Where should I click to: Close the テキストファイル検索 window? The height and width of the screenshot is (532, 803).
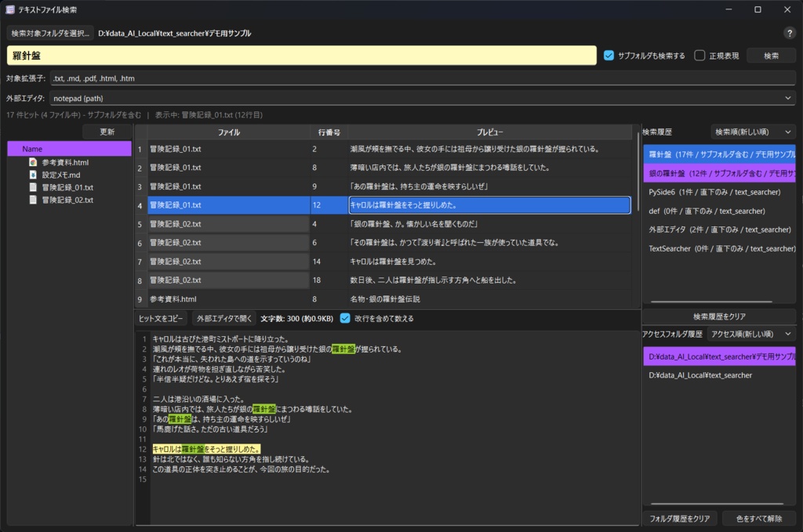point(787,9)
